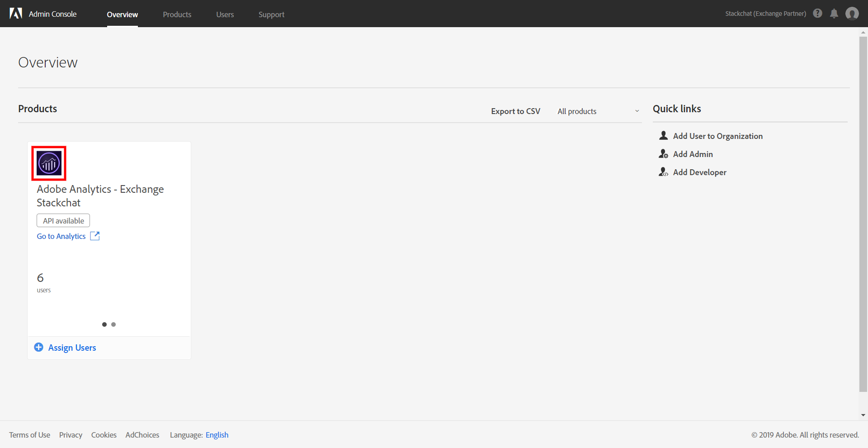
Task: Click the Add Admin quick link
Action: (x=693, y=154)
